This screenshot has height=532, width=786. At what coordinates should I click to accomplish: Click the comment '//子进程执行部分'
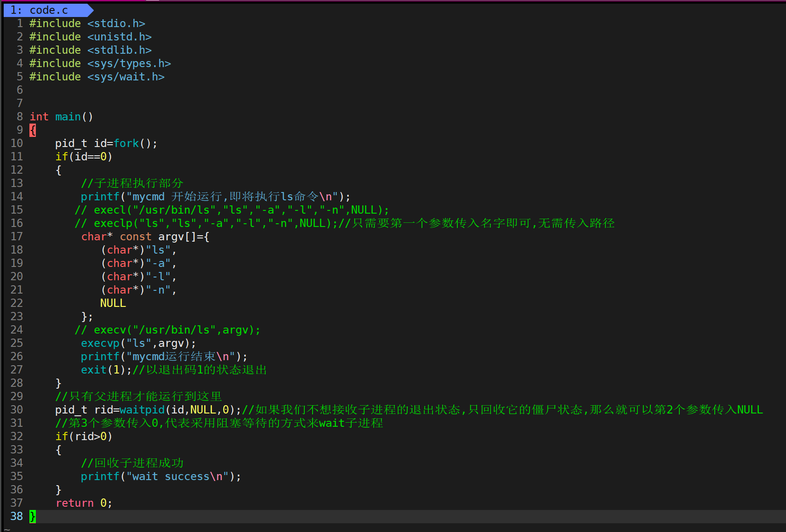[x=132, y=183]
